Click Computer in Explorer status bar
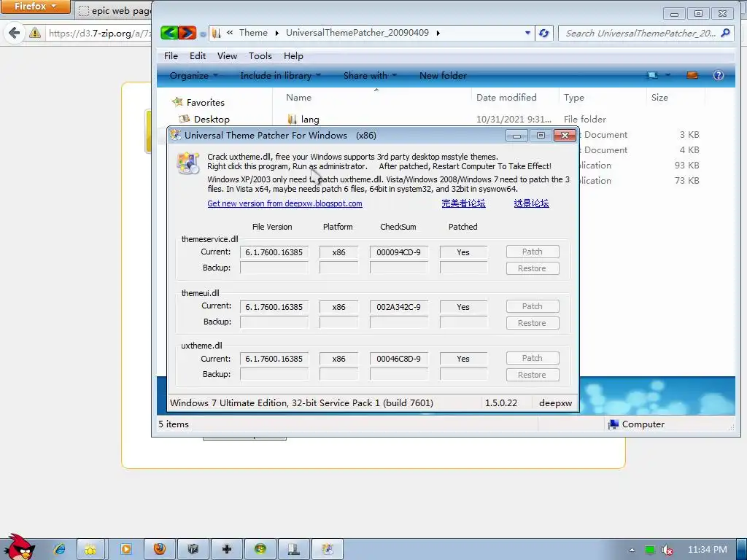This screenshot has width=747, height=560. point(636,424)
